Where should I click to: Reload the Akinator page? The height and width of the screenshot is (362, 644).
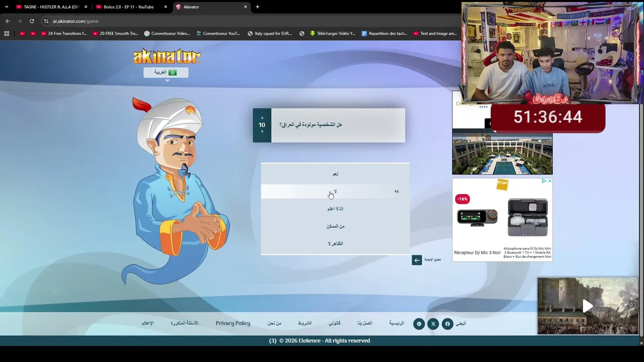point(32,21)
